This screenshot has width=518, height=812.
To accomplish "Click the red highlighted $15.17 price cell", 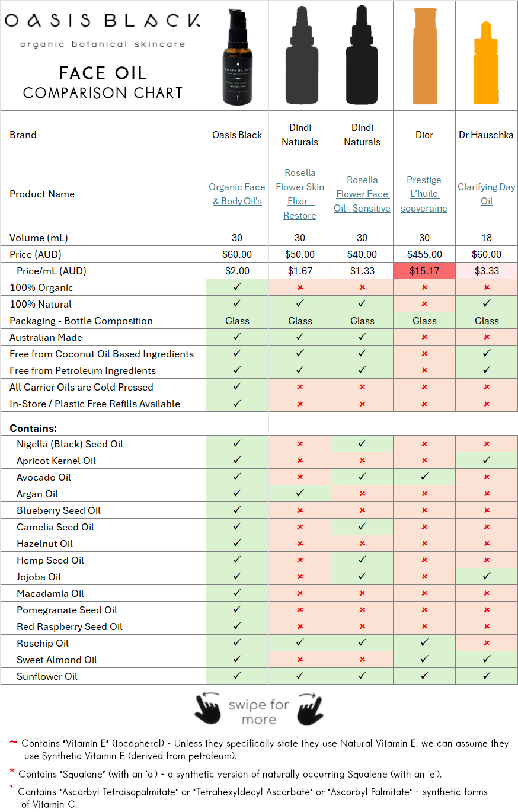I will 424,271.
